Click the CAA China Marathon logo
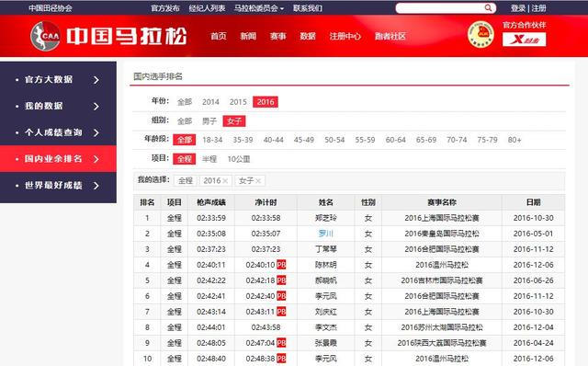Image resolution: width=588 pixels, height=366 pixels. pos(108,36)
